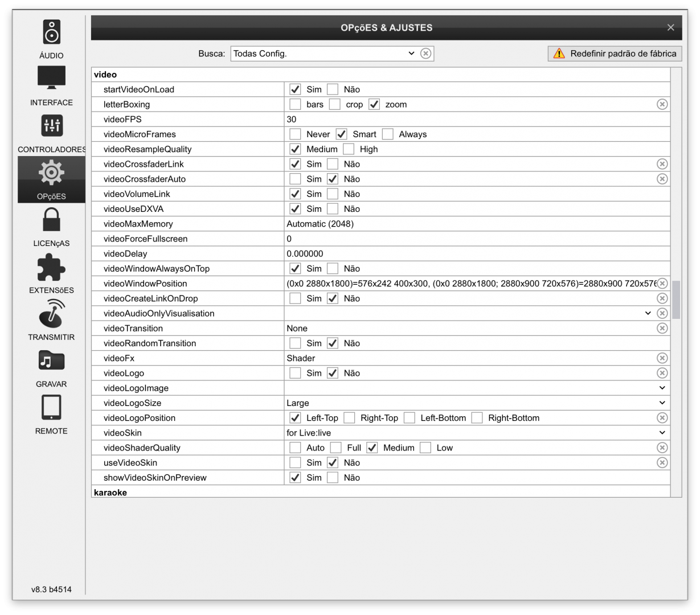Image resolution: width=700 pixels, height=615 pixels.
Task: Select bars option for letterBoxing
Action: pyautogui.click(x=295, y=104)
